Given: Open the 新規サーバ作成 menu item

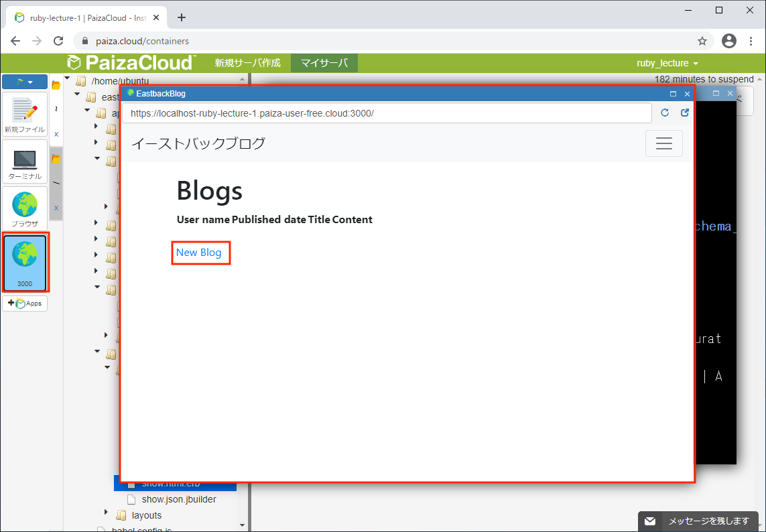Looking at the screenshot, I should tap(247, 63).
